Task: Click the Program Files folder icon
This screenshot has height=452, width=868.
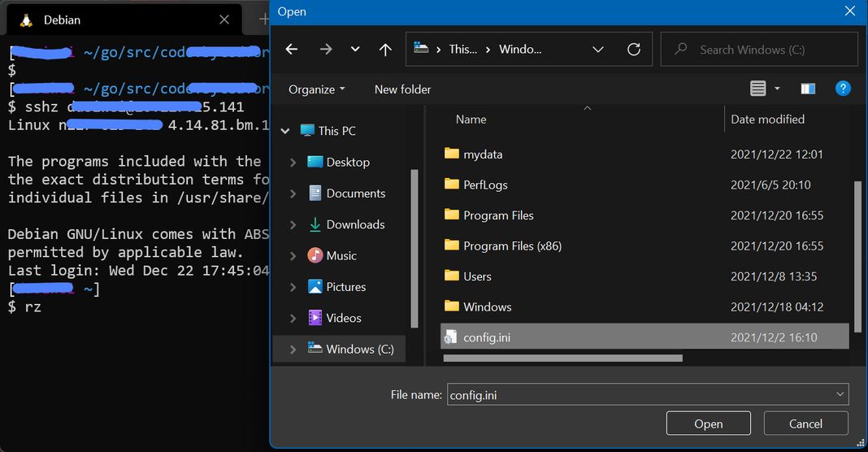Action: tap(452, 215)
